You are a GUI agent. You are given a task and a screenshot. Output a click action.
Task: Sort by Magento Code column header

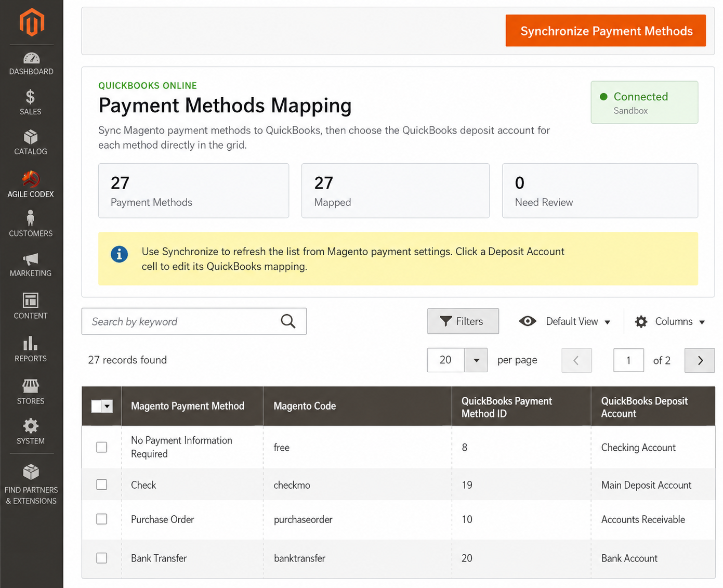358,406
